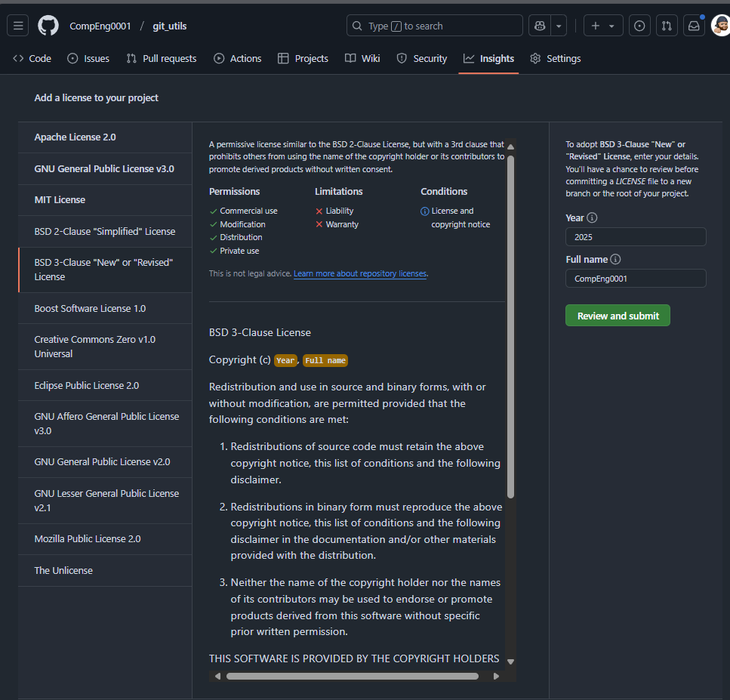This screenshot has height=700, width=730.
Task: Click the horizontal scrollbar thumb
Action: [x=353, y=677]
